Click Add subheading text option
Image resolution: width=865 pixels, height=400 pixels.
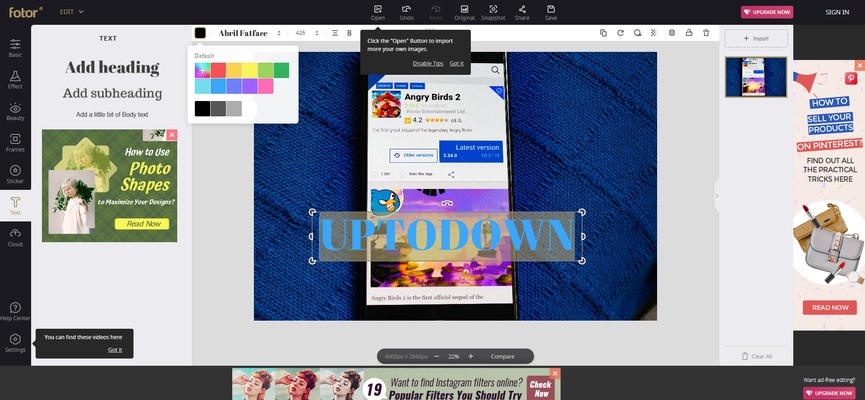click(x=112, y=93)
